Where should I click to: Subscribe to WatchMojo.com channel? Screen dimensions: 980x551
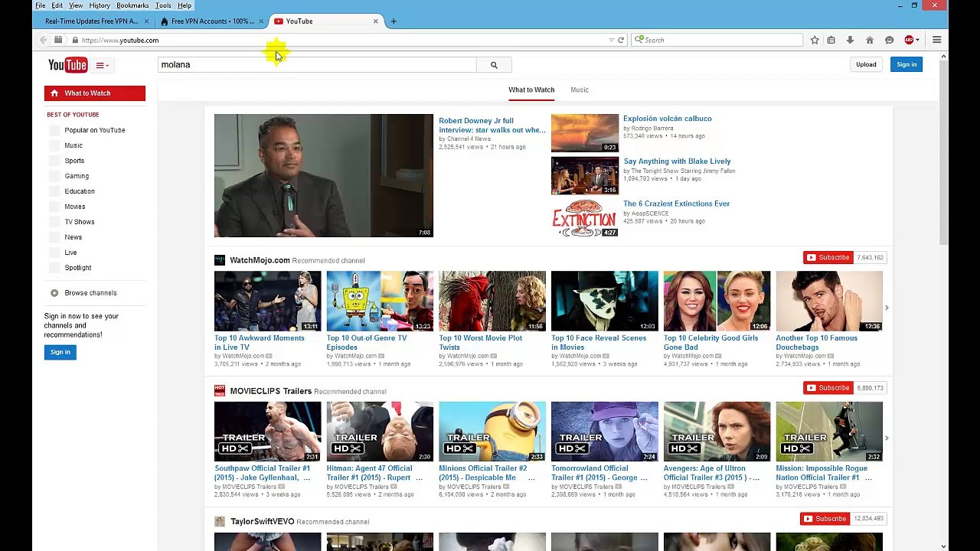[828, 258]
